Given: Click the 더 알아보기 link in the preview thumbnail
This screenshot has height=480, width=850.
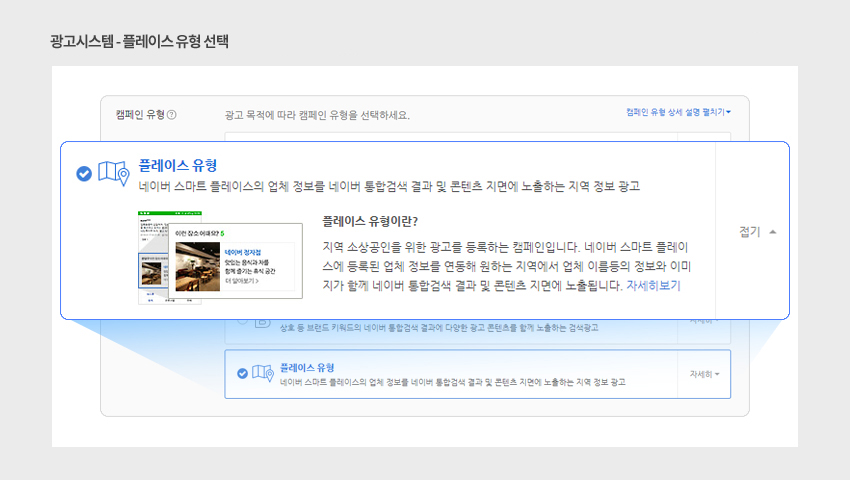Looking at the screenshot, I should 242,281.
